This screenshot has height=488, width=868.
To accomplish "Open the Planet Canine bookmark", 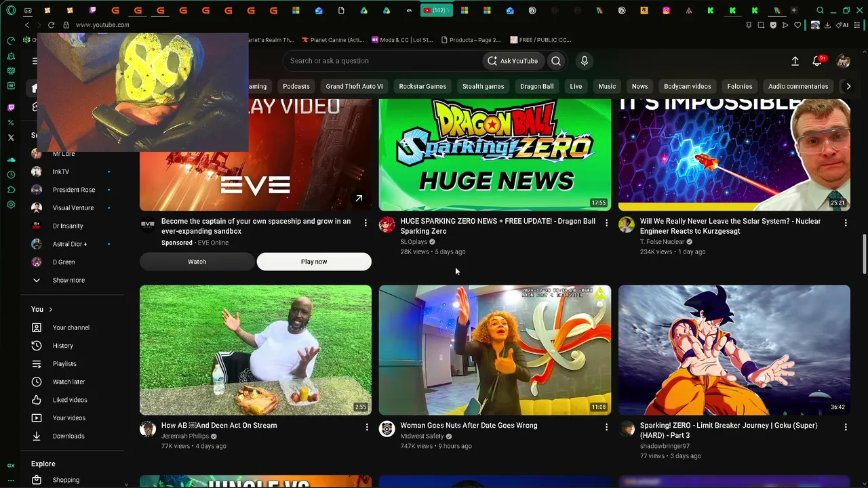I will click(333, 40).
